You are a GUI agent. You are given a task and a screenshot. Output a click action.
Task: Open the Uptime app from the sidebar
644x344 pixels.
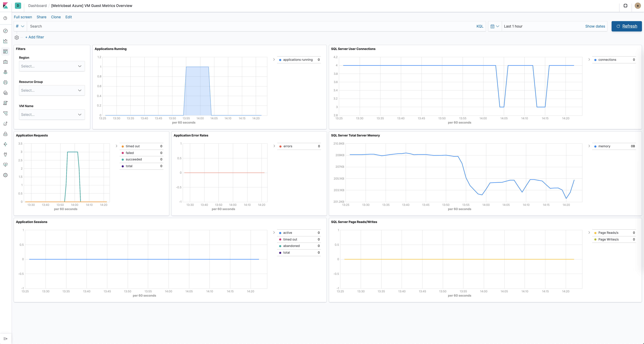(x=5, y=124)
